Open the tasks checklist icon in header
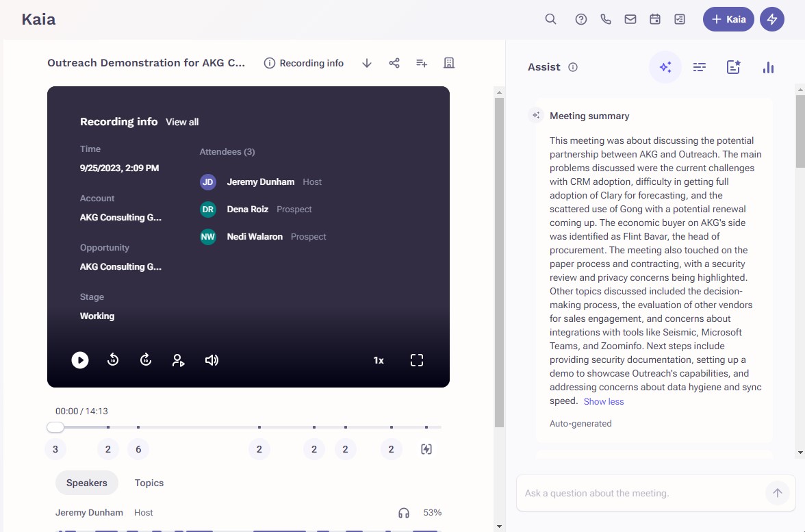805x532 pixels. (680, 19)
